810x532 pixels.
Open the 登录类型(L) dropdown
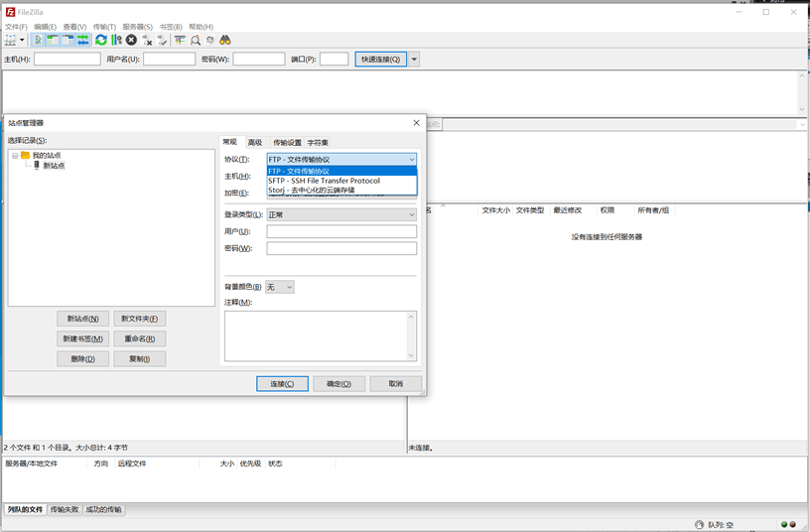point(341,214)
